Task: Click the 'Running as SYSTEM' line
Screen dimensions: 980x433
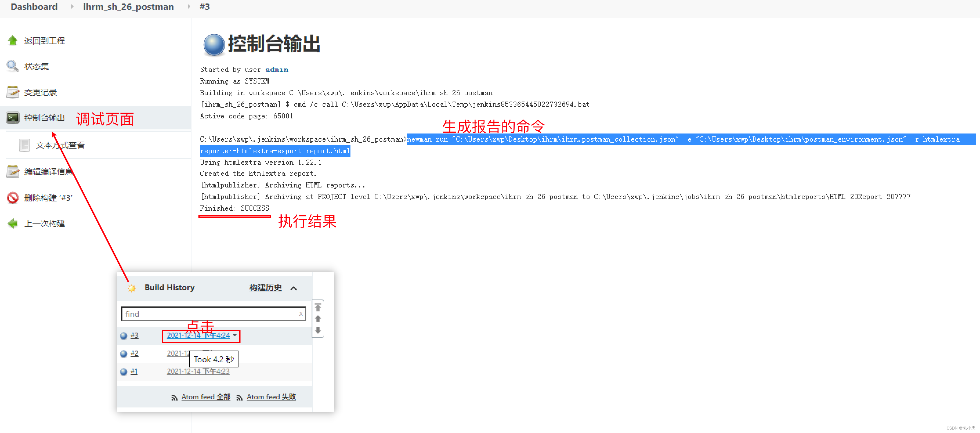Action: point(234,81)
